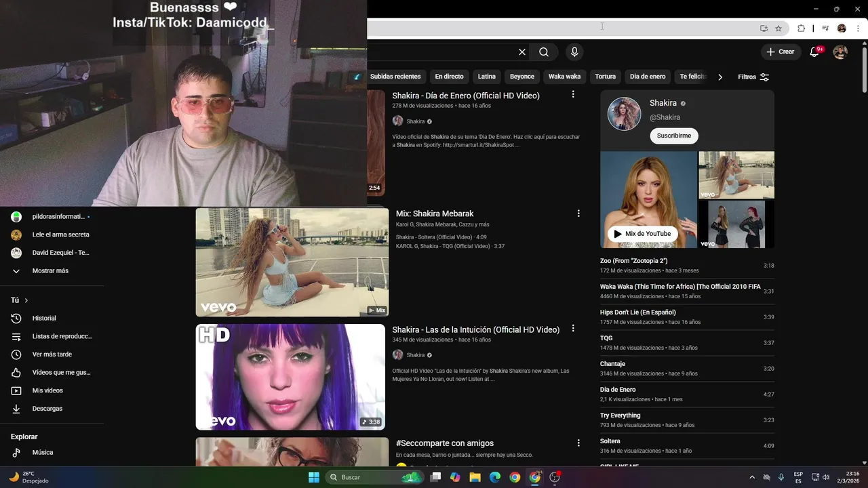The image size is (868, 488).
Task: Open Chrome three-dot menu
Action: click(858, 28)
